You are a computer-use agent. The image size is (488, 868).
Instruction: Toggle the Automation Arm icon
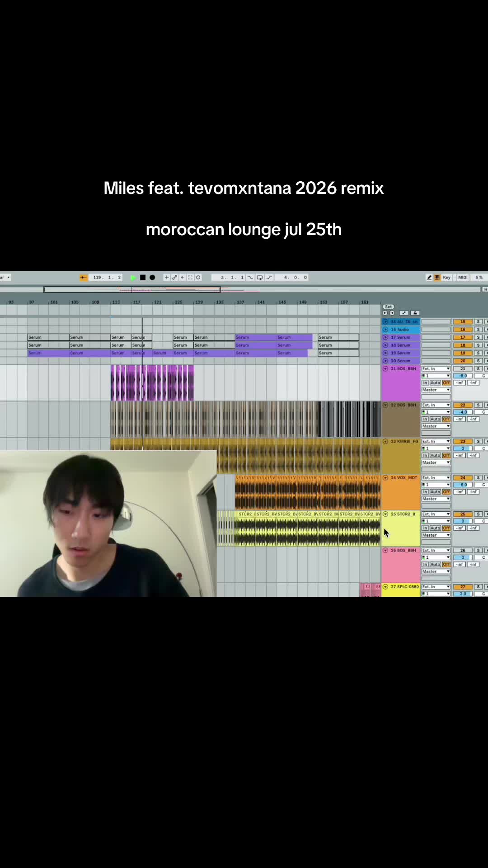[x=174, y=278]
